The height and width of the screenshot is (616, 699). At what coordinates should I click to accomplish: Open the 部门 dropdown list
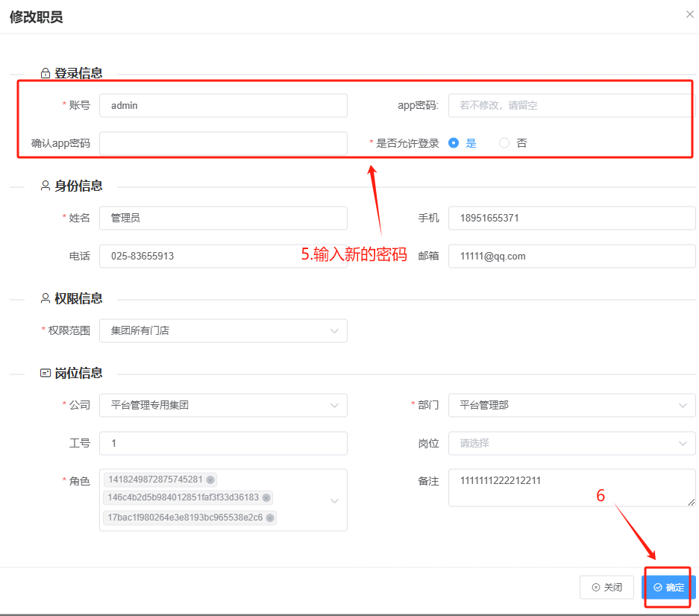tap(683, 405)
